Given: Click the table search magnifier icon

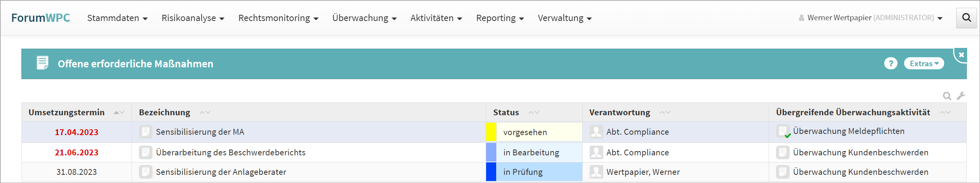Looking at the screenshot, I should click(947, 96).
